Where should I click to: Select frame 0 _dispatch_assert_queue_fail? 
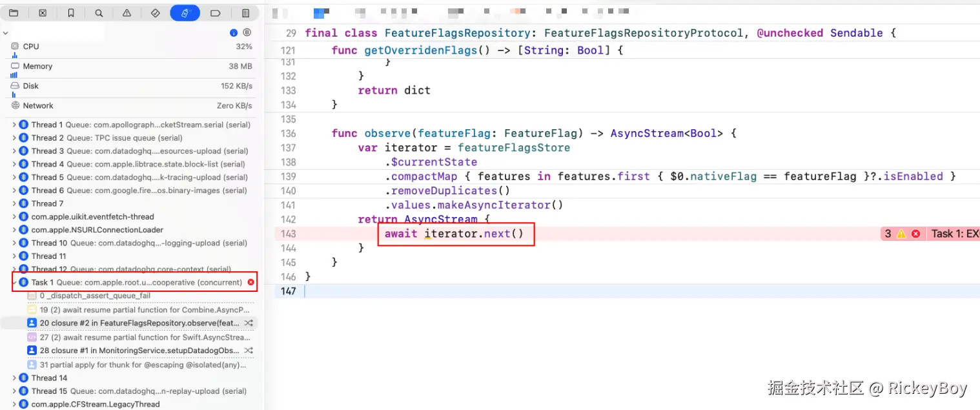pos(132,296)
